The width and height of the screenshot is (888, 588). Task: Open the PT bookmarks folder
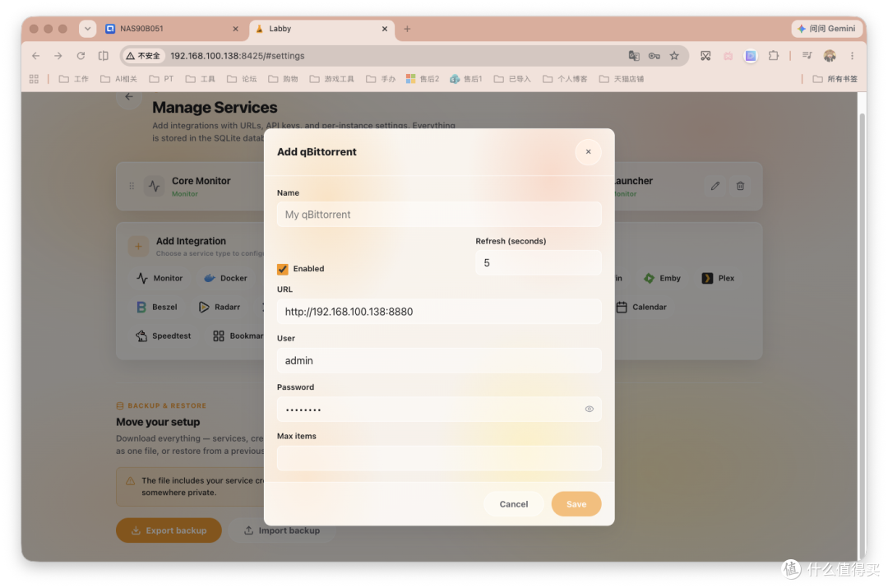[x=161, y=79]
